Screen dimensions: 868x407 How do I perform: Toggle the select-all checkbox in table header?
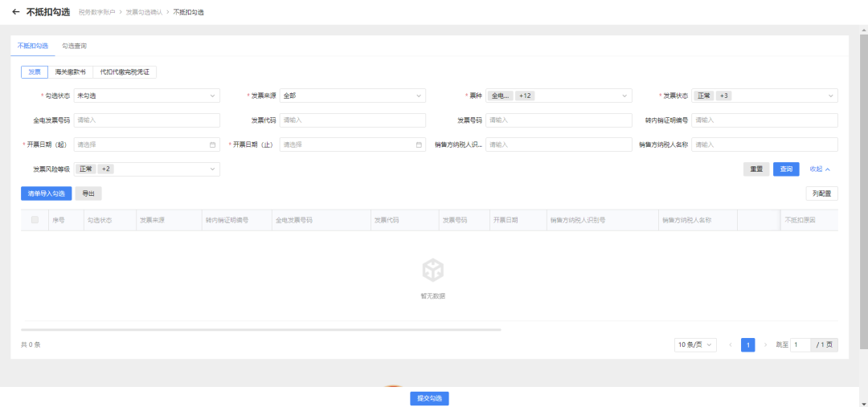pos(35,220)
